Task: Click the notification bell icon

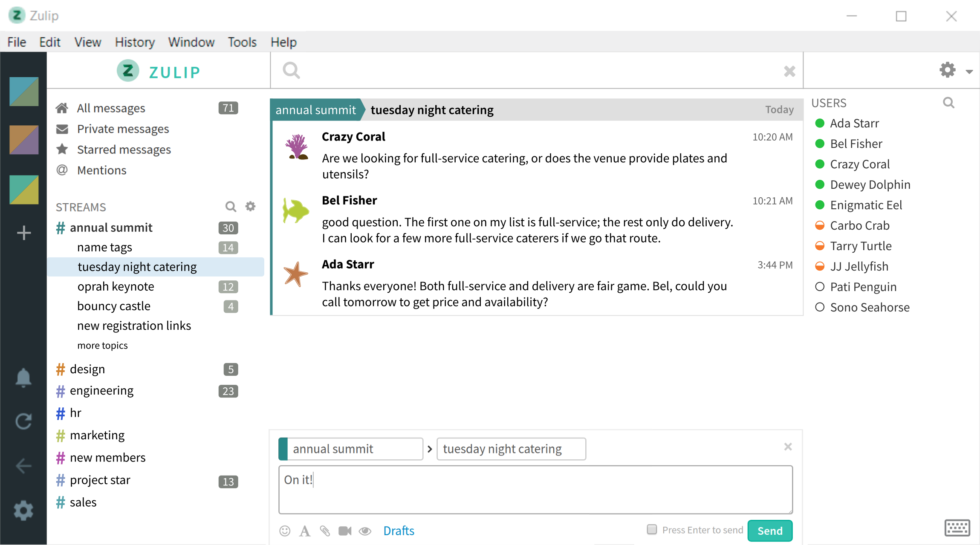Action: [23, 378]
